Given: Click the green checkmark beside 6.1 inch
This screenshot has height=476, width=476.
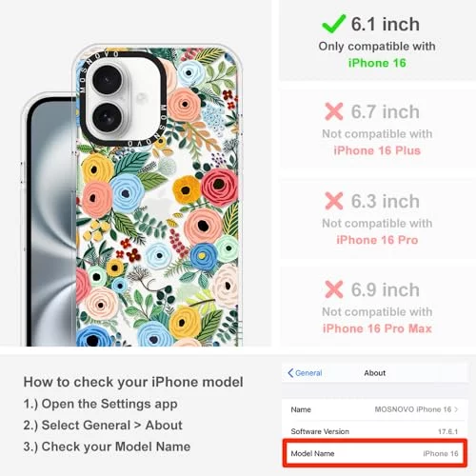Looking at the screenshot, I should 333,24.
